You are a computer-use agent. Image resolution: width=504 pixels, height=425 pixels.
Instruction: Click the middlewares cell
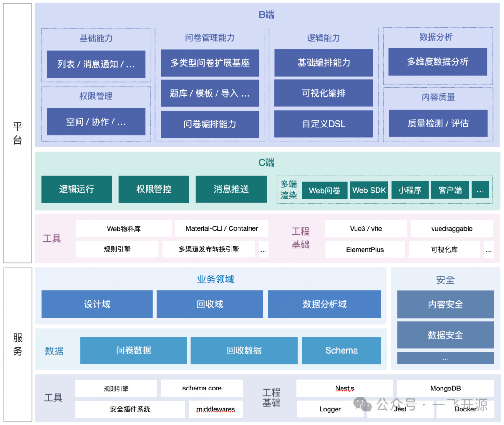216,409
